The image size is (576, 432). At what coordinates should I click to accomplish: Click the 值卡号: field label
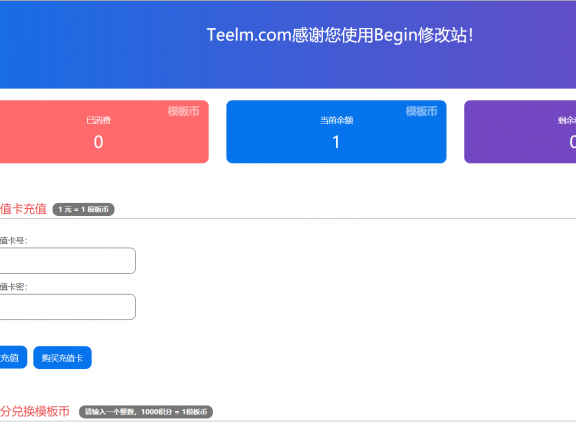(14, 241)
